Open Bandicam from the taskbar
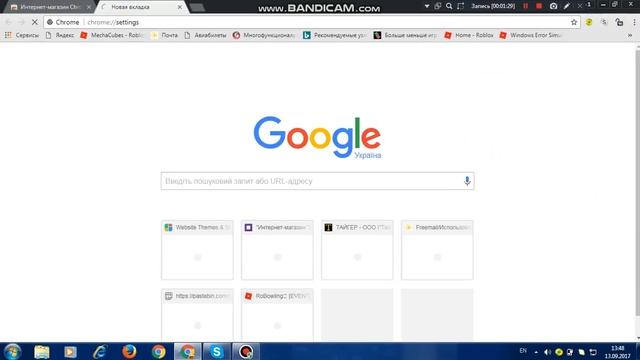Image resolution: width=640 pixels, height=360 pixels. pos(246,351)
